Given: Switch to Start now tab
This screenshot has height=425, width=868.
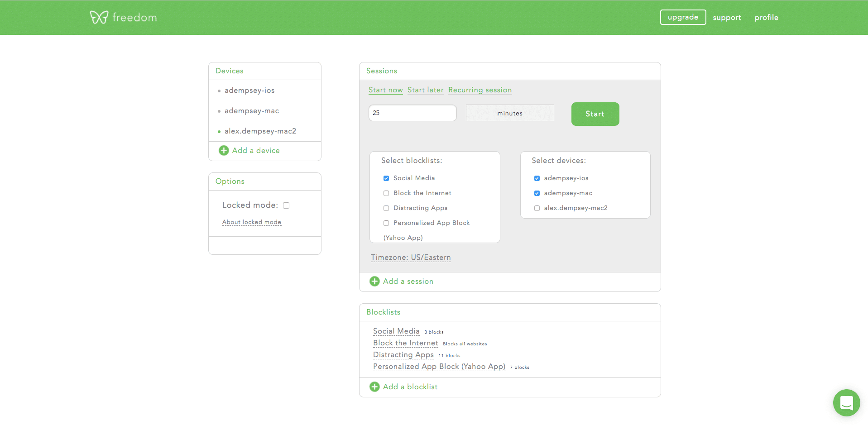Looking at the screenshot, I should (386, 90).
